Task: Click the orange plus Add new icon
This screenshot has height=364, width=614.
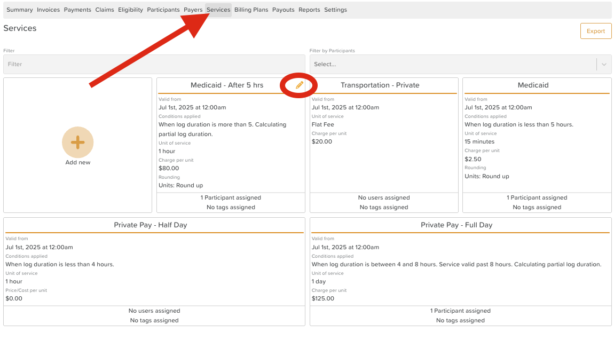Action: [x=78, y=142]
